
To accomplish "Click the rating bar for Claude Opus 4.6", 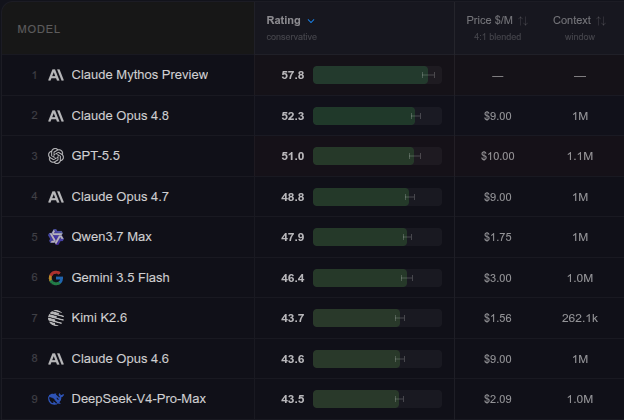I will (x=377, y=359).
